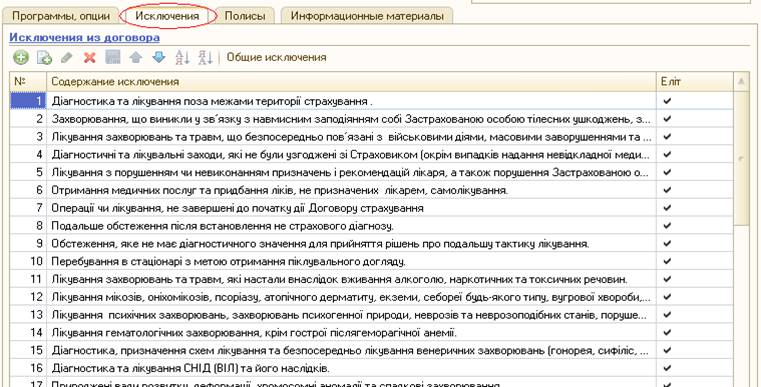
Task: Switch to the Программы, опции tab
Action: pyautogui.click(x=61, y=16)
